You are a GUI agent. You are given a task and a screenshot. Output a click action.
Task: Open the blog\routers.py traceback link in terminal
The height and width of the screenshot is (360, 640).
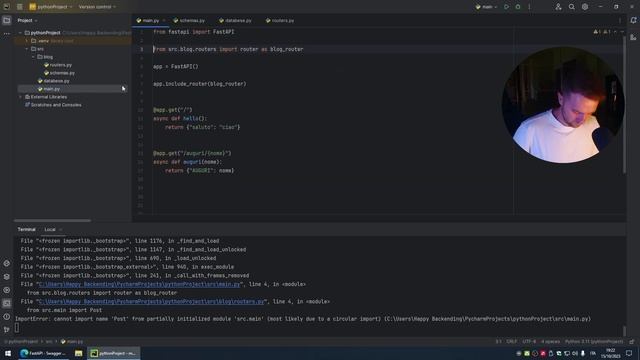151,302
